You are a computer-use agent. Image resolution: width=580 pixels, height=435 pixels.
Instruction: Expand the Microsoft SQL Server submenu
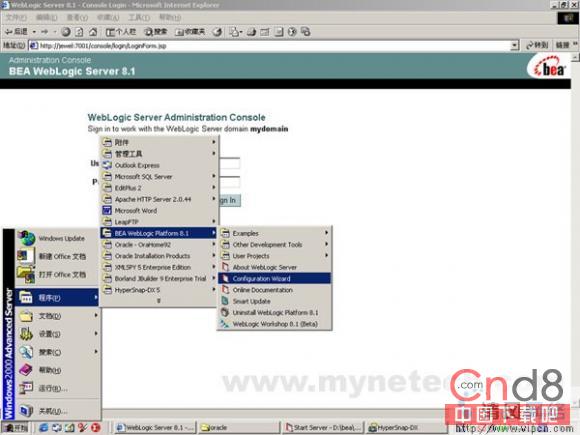click(x=159, y=177)
